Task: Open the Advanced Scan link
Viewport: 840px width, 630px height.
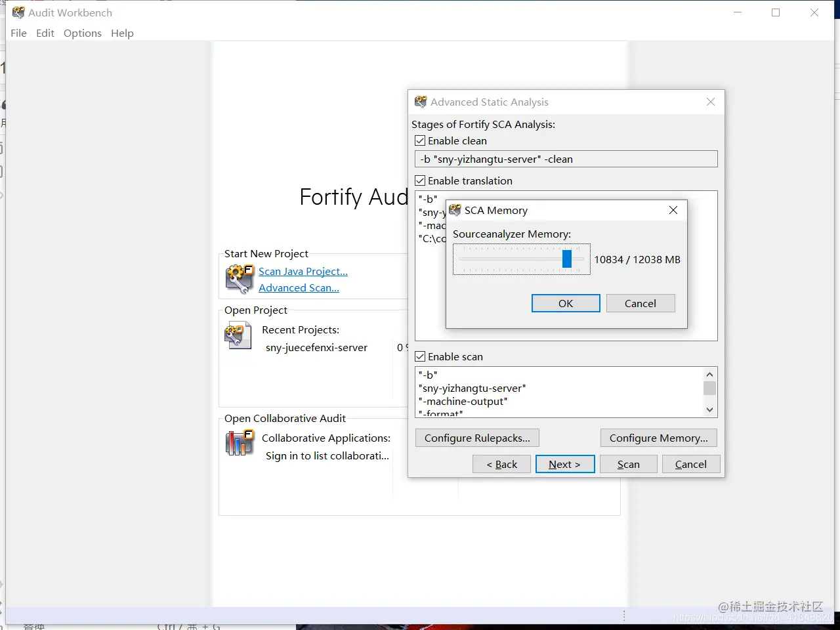Action: point(299,287)
